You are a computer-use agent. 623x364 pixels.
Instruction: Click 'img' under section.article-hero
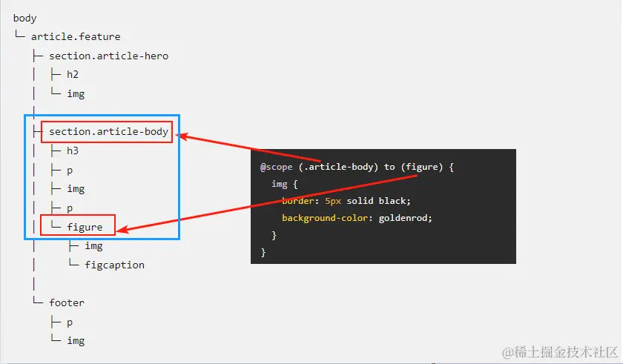coord(76,93)
